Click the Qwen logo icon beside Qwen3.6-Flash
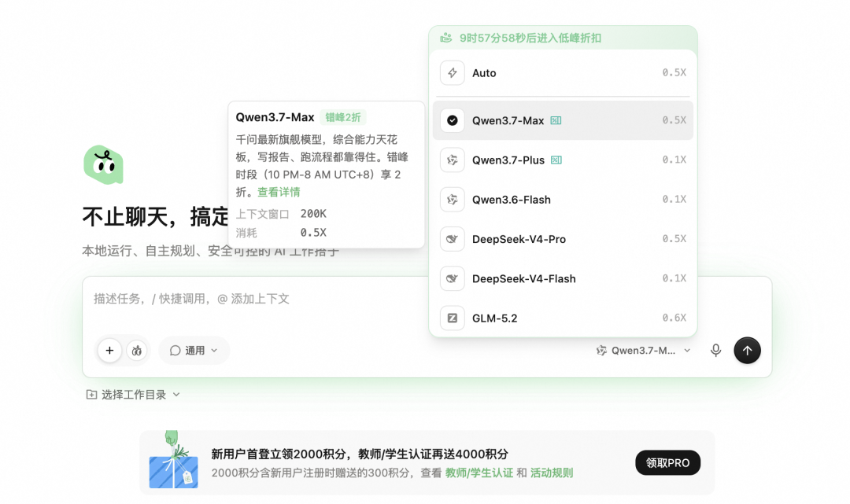 tap(452, 199)
